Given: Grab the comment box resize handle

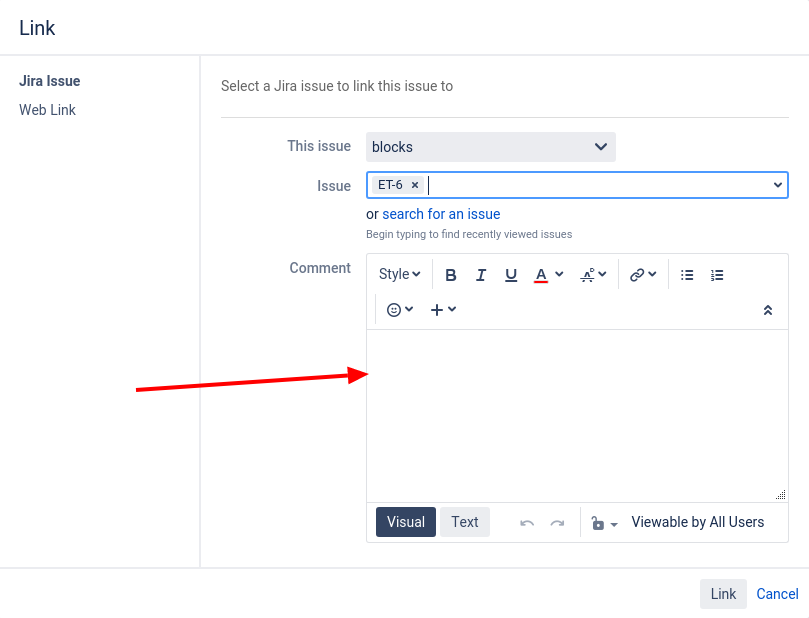Looking at the screenshot, I should click(x=781, y=495).
